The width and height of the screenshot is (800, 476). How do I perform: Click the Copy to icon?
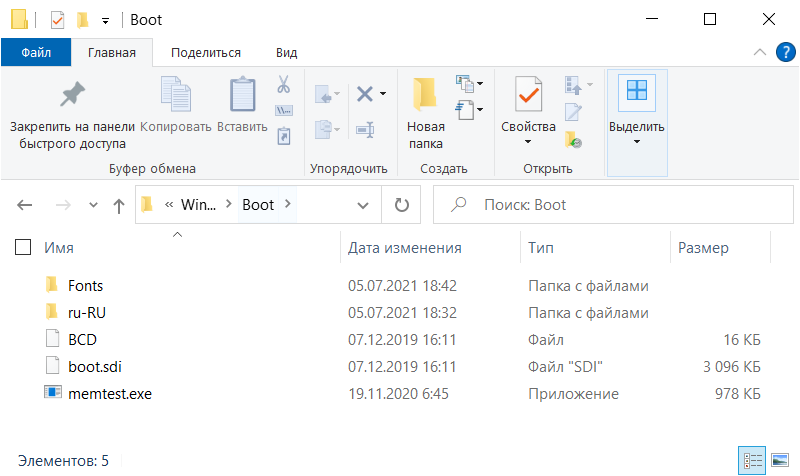coord(323,129)
